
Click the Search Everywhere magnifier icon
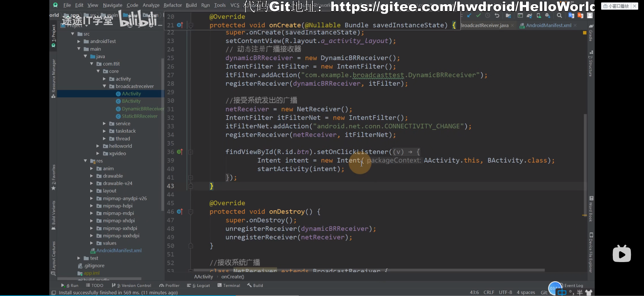point(559,15)
